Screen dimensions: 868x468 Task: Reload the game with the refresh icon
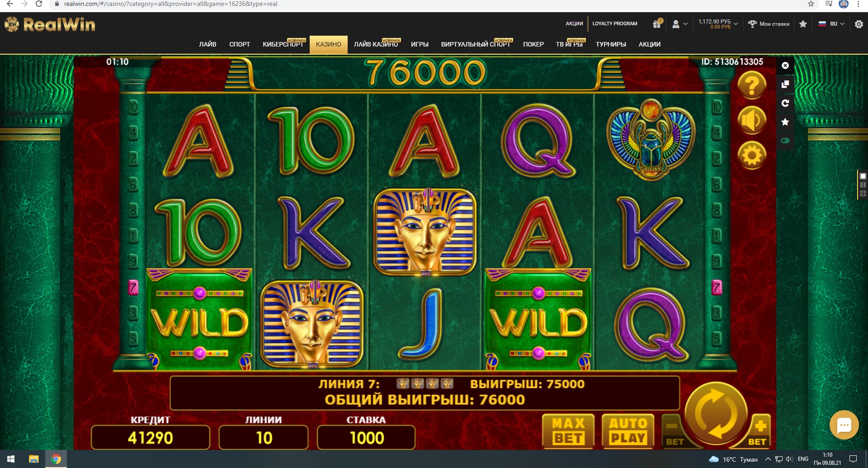click(x=785, y=103)
